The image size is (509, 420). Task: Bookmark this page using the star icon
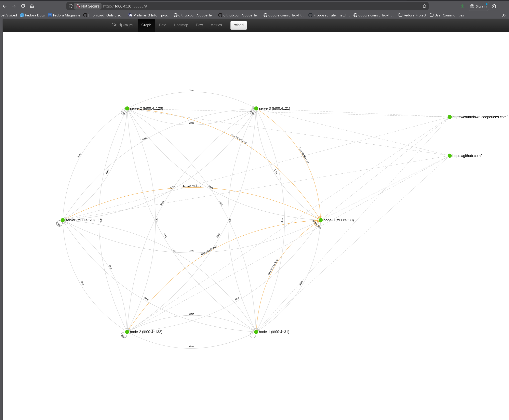(424, 6)
